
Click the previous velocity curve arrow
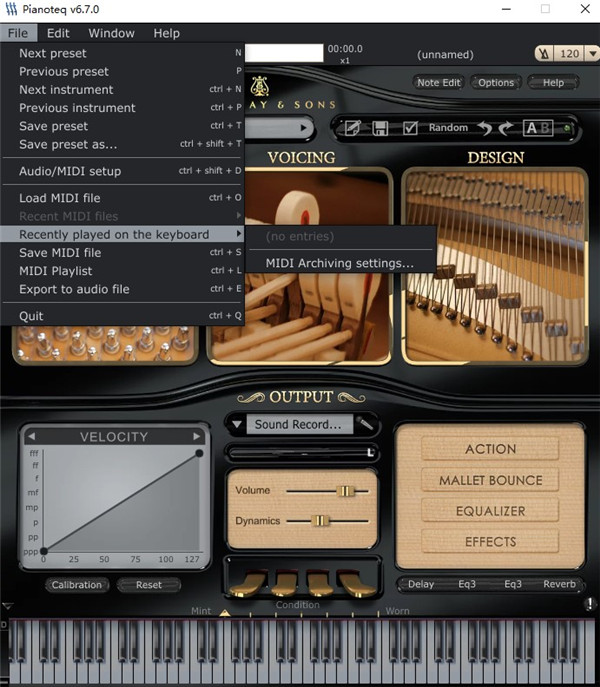[31, 437]
